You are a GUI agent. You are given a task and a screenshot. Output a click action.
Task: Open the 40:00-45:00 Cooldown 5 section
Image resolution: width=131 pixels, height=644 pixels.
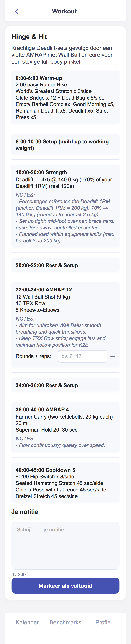pos(65,483)
